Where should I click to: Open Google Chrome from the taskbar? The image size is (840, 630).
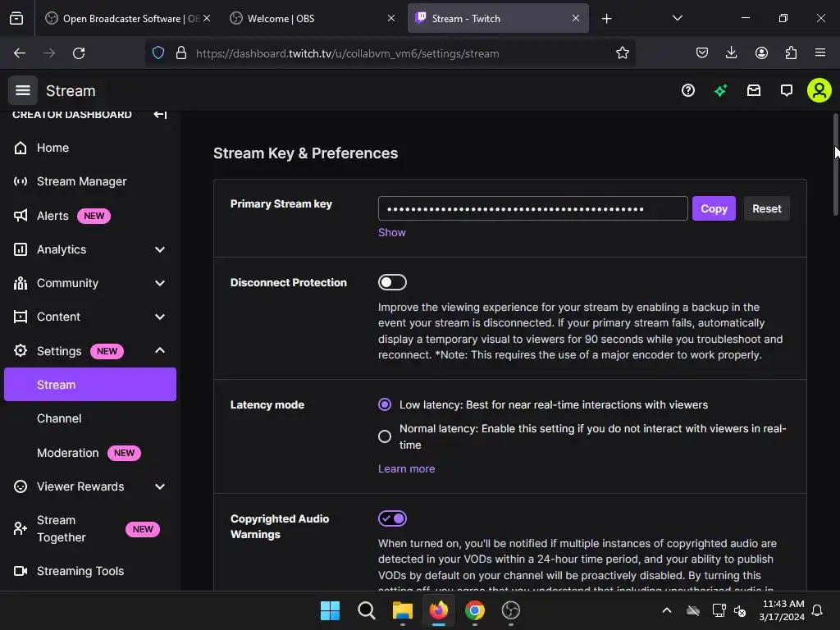point(475,610)
